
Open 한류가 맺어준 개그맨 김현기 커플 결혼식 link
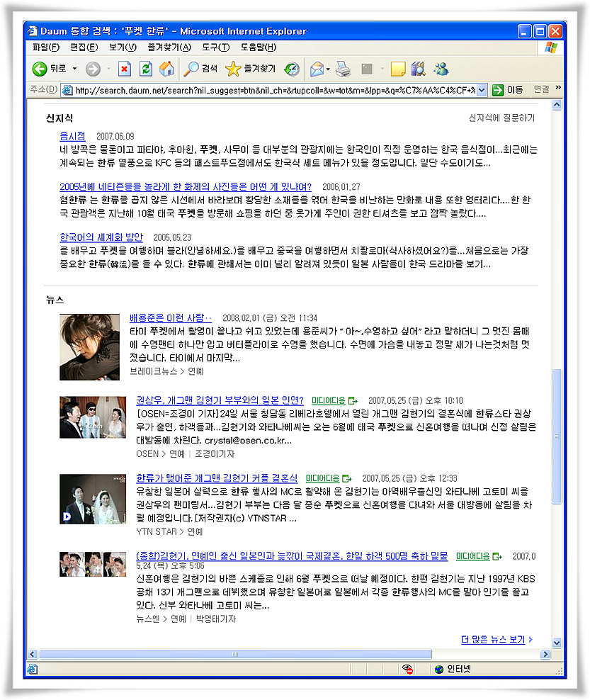217,478
